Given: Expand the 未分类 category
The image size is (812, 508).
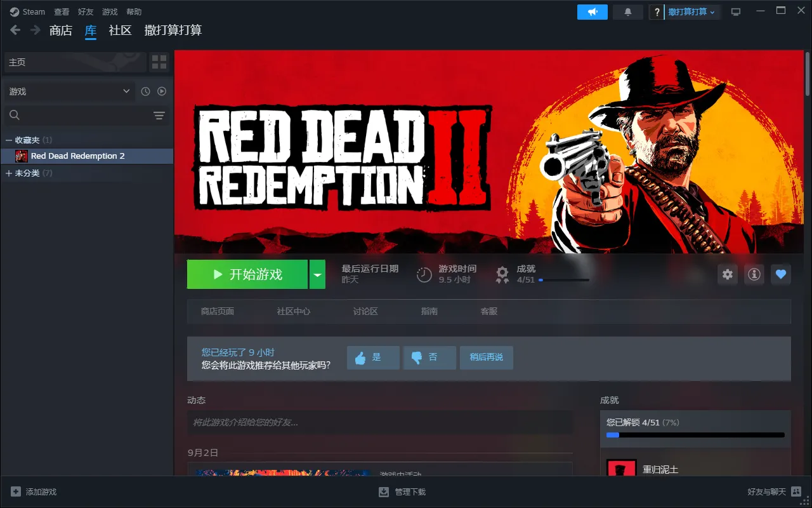Looking at the screenshot, I should click(x=9, y=173).
